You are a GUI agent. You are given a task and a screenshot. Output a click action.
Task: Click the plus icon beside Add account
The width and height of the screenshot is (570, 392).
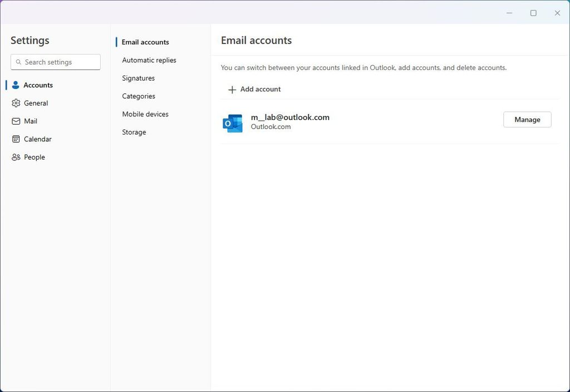pyautogui.click(x=232, y=89)
